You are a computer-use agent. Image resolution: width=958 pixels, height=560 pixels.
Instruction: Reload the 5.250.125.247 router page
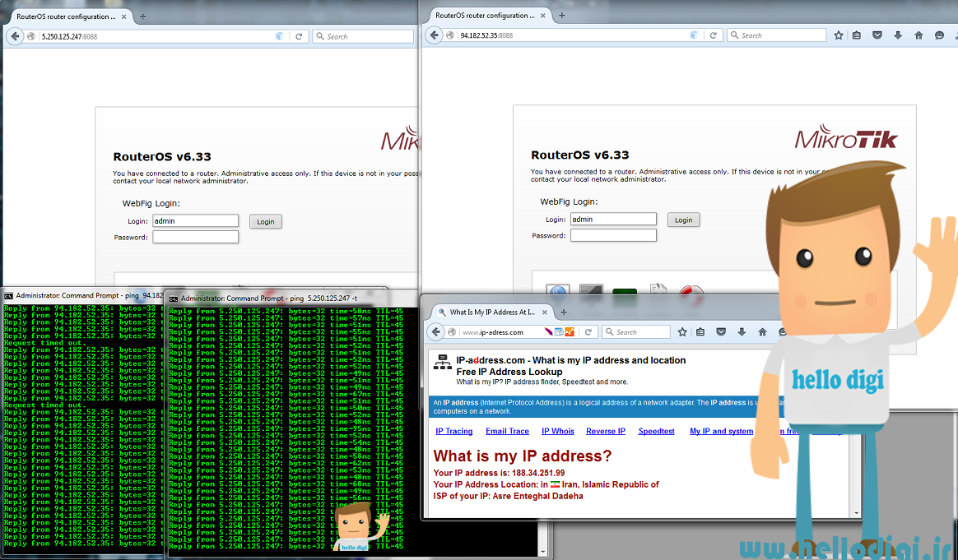(x=299, y=37)
